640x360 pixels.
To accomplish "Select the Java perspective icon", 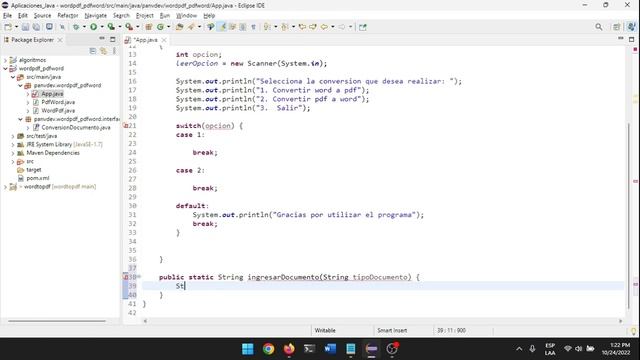I will point(631,27).
